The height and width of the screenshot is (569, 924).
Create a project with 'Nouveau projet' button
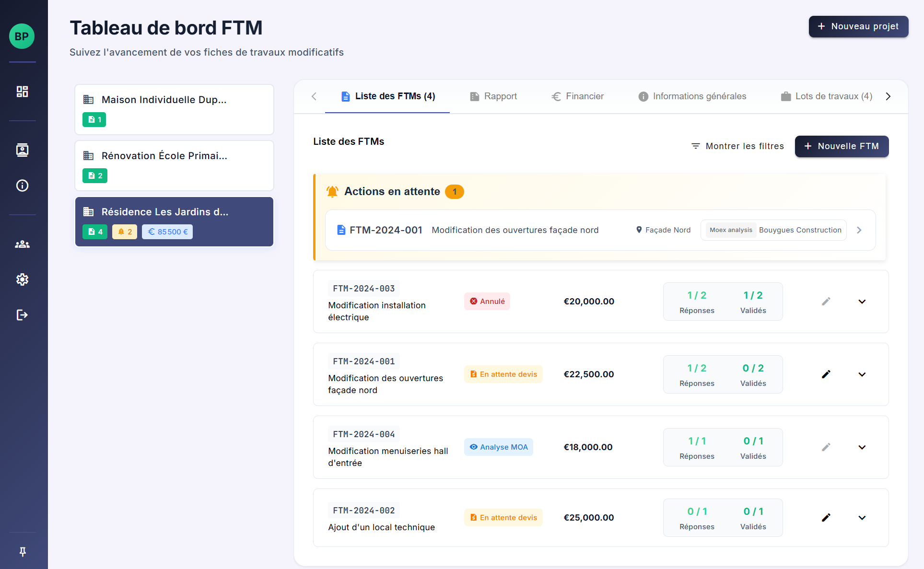tap(858, 26)
